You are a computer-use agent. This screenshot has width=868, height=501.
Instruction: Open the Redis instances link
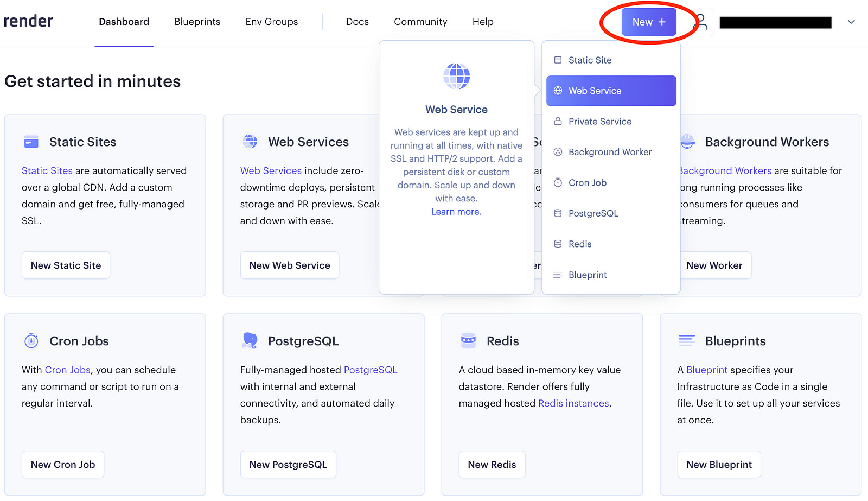pyautogui.click(x=573, y=403)
